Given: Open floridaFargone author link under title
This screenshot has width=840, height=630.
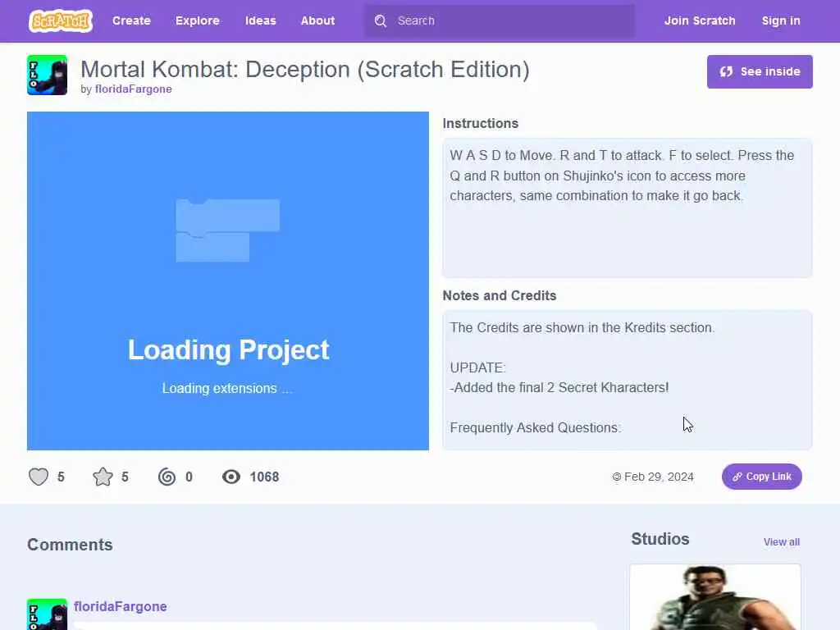Looking at the screenshot, I should click(x=134, y=89).
